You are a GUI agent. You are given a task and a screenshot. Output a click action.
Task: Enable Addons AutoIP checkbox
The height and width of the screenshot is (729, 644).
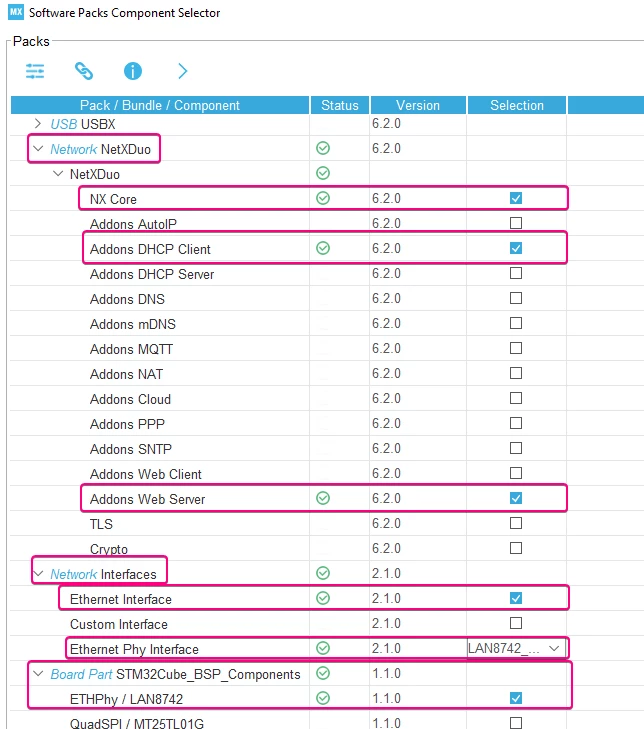pyautogui.click(x=516, y=223)
